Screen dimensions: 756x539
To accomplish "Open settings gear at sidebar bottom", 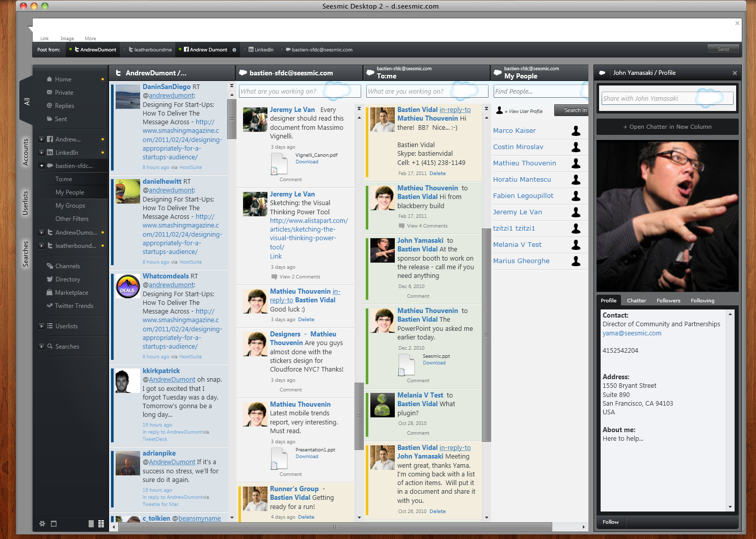I will click(42, 524).
